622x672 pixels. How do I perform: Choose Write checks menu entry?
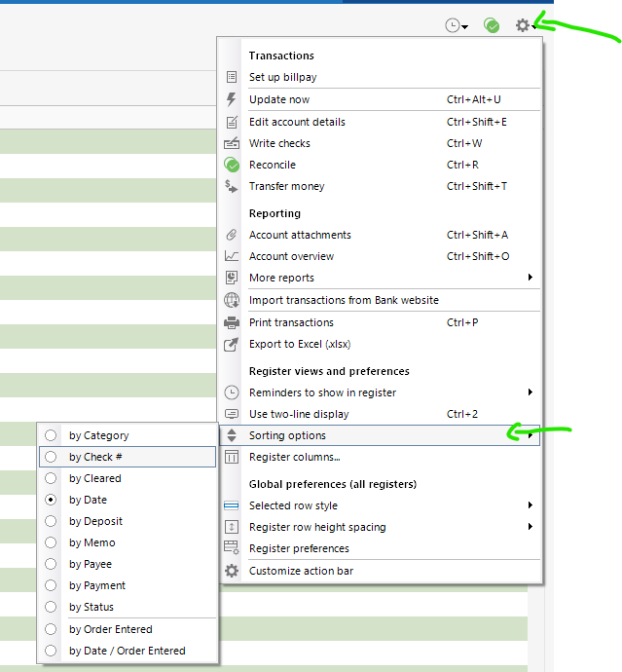click(x=279, y=143)
